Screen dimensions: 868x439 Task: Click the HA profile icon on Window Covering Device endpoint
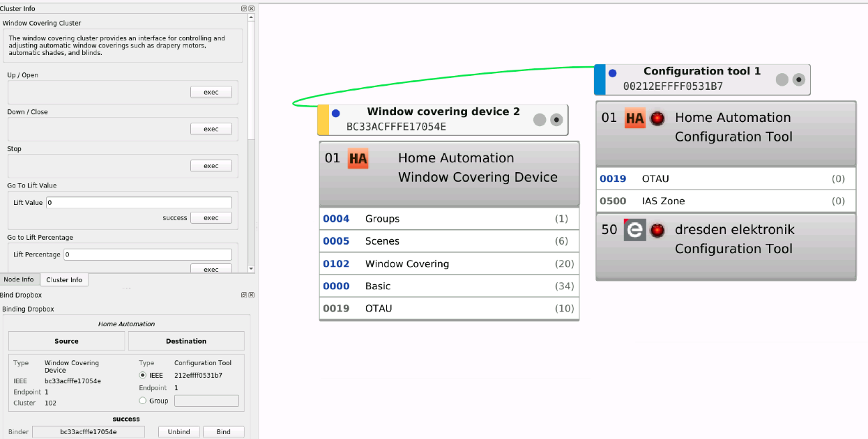pos(358,158)
